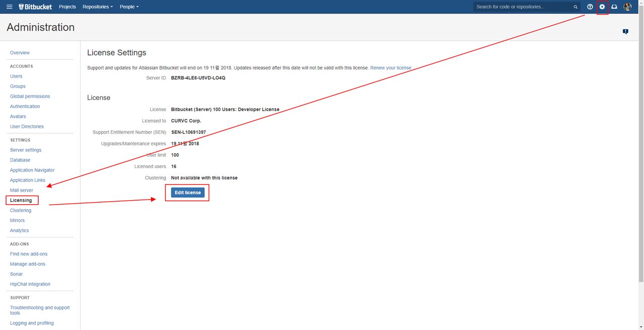Click the Developer License description text
Screen dimensions: 644x330
tap(225, 110)
